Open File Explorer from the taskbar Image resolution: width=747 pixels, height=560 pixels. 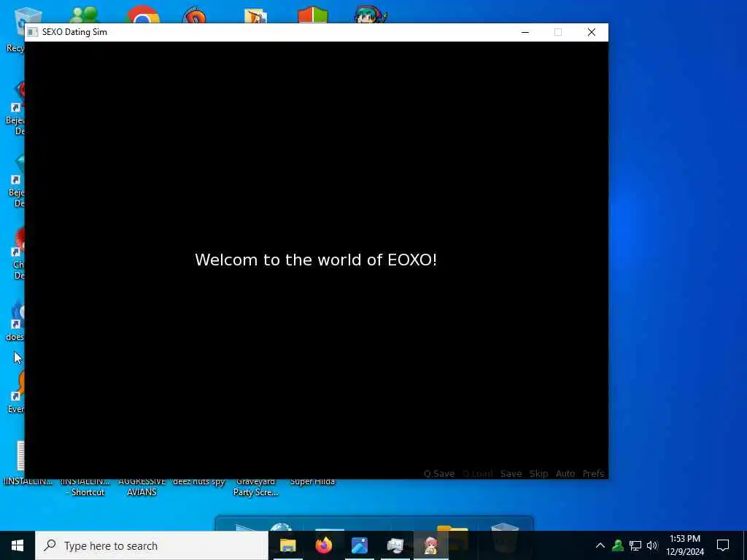point(287,545)
